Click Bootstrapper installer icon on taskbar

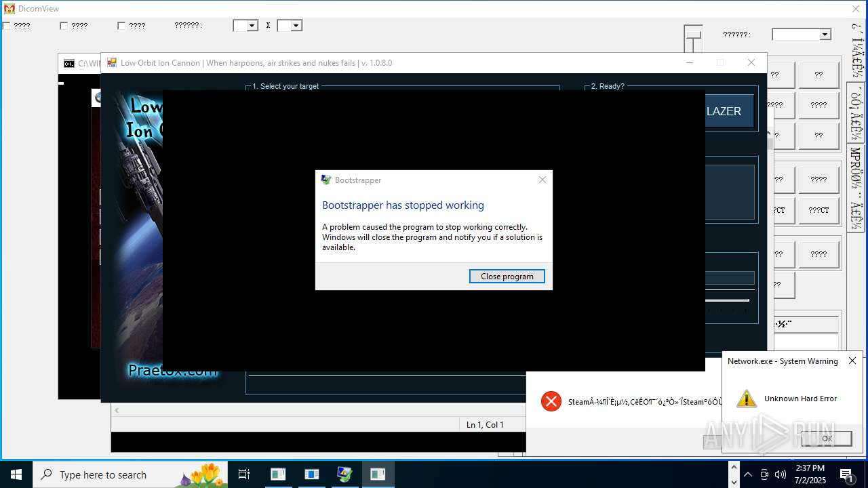[x=344, y=474]
